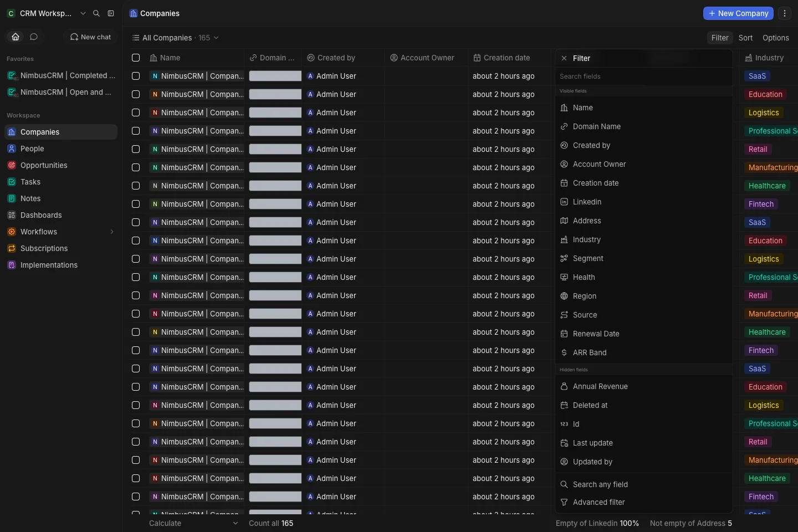
Task: Check the checkbox of the first Manufacturing row
Action: point(136,167)
